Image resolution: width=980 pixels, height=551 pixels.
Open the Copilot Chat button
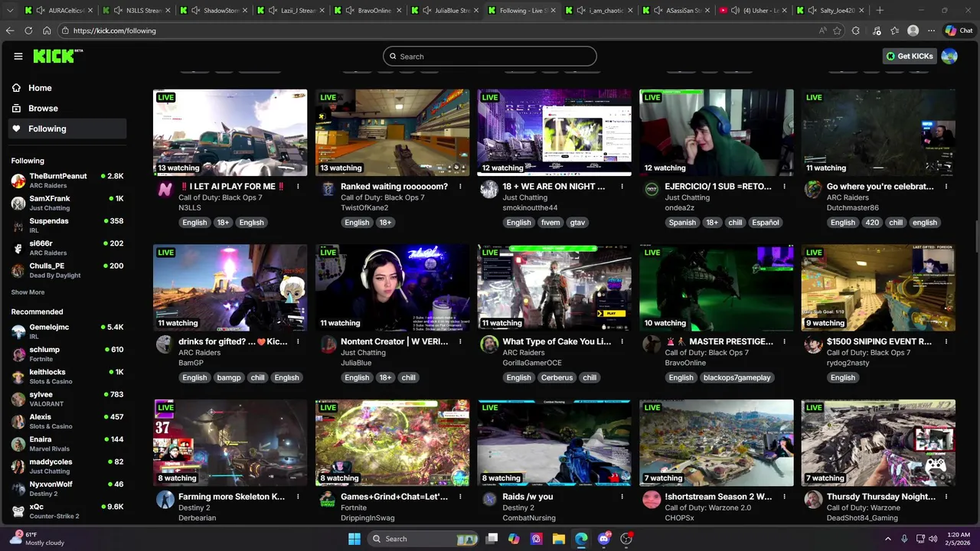(x=959, y=31)
